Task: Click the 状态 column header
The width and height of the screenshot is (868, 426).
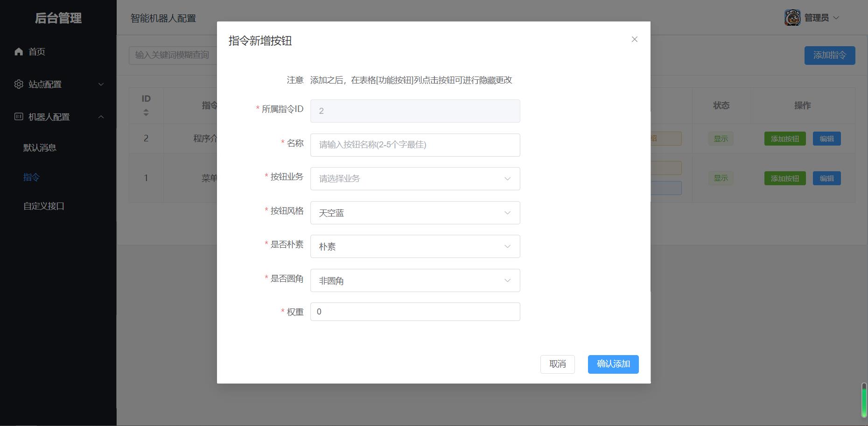Action: [x=721, y=105]
